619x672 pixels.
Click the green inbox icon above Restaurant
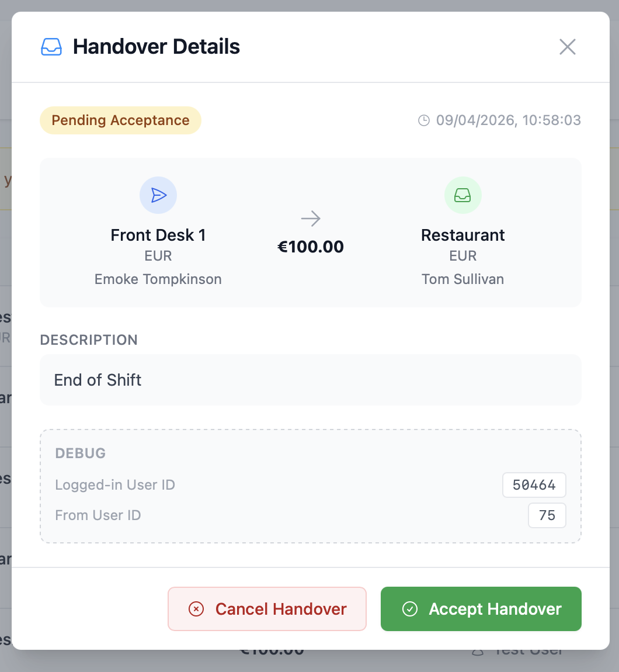tap(462, 195)
